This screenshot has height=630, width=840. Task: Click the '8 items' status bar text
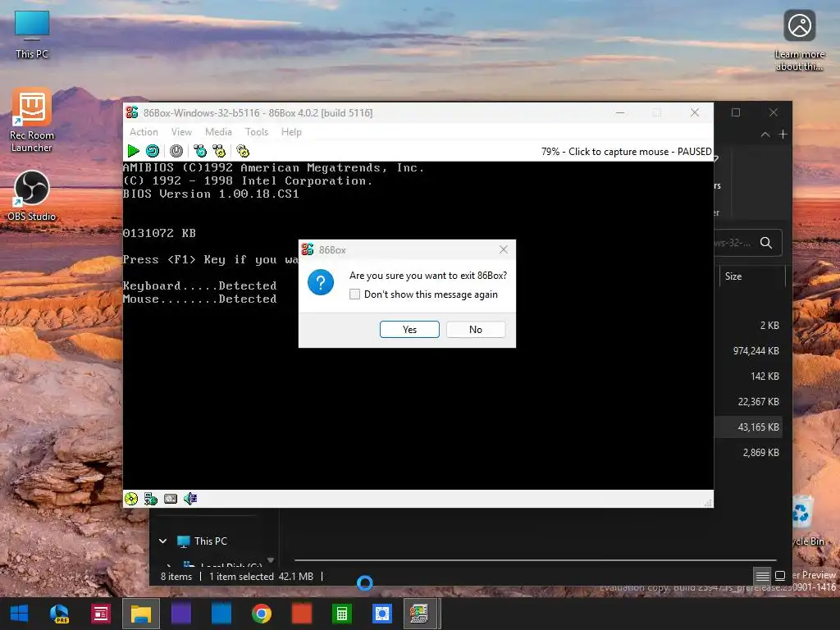[176, 577]
